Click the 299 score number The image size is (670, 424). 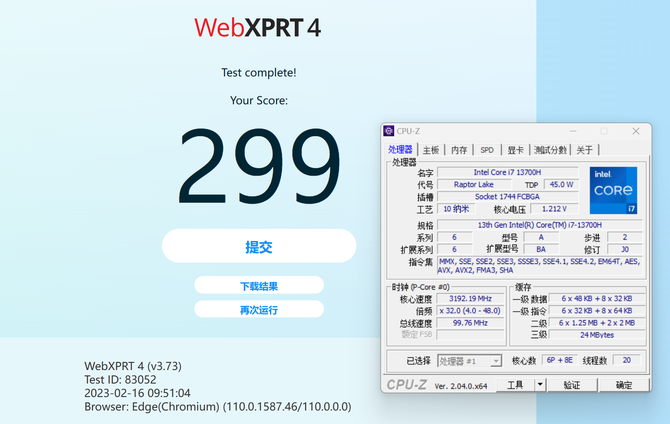(259, 166)
